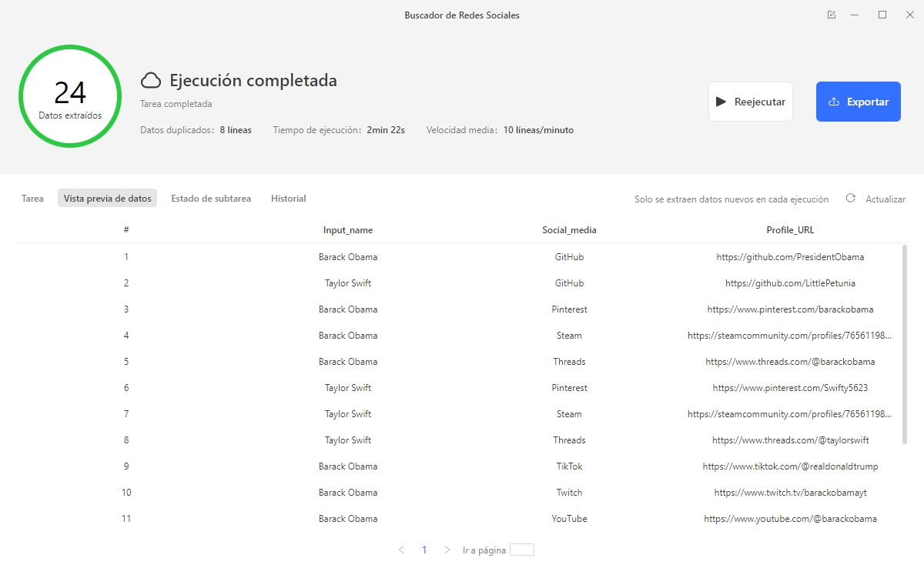Viewport: 924px width, 565px height.
Task: Click the Taylor Swift Threads profile URL
Action: (790, 440)
